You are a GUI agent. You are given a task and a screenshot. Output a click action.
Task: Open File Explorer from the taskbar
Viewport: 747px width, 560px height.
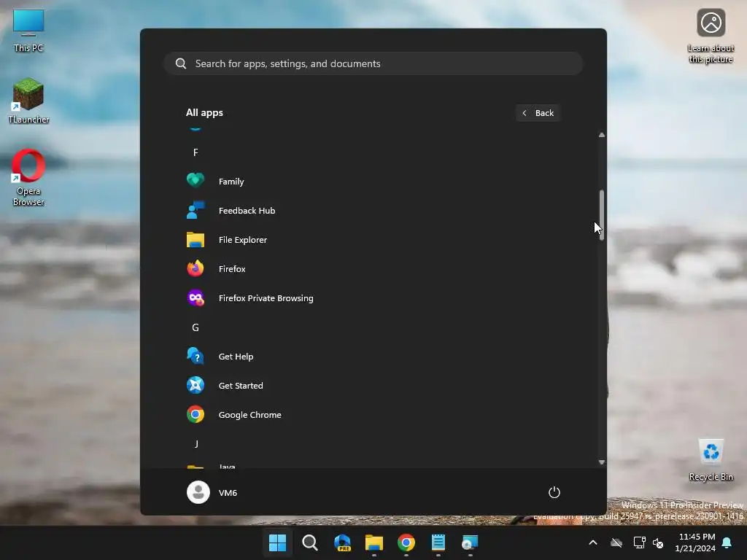tap(374, 542)
